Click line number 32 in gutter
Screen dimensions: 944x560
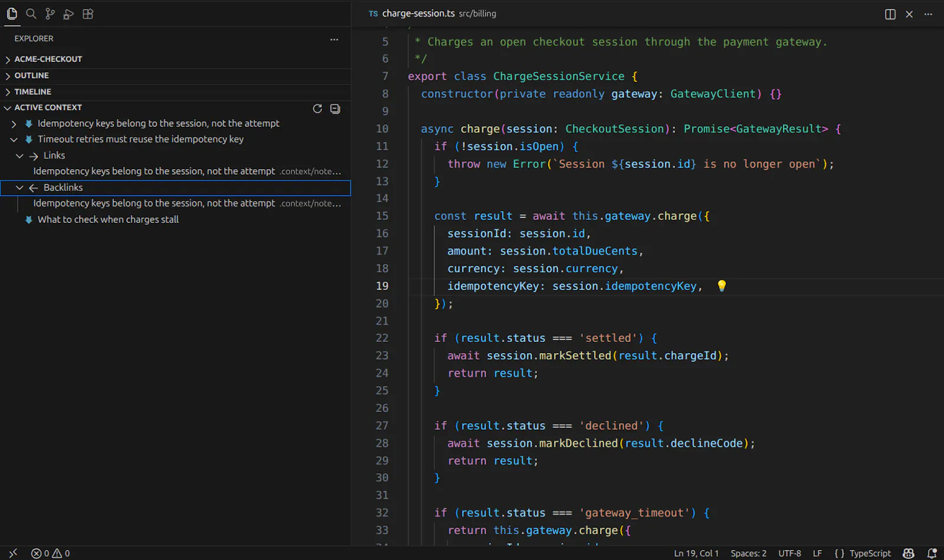[382, 513]
